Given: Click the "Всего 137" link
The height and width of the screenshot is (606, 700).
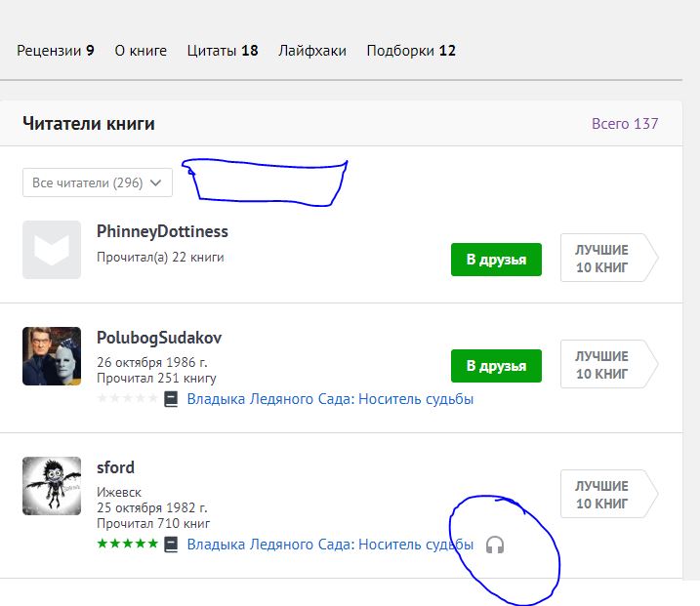Looking at the screenshot, I should click(x=625, y=124).
